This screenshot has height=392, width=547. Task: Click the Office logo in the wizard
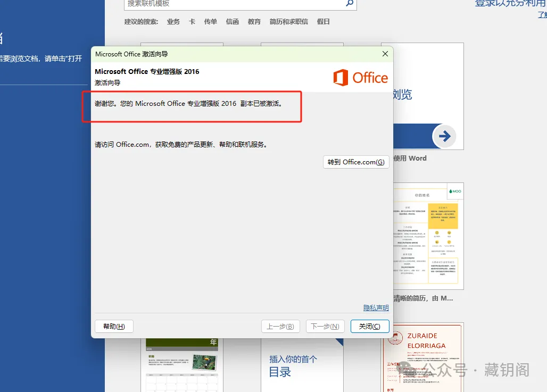[360, 78]
